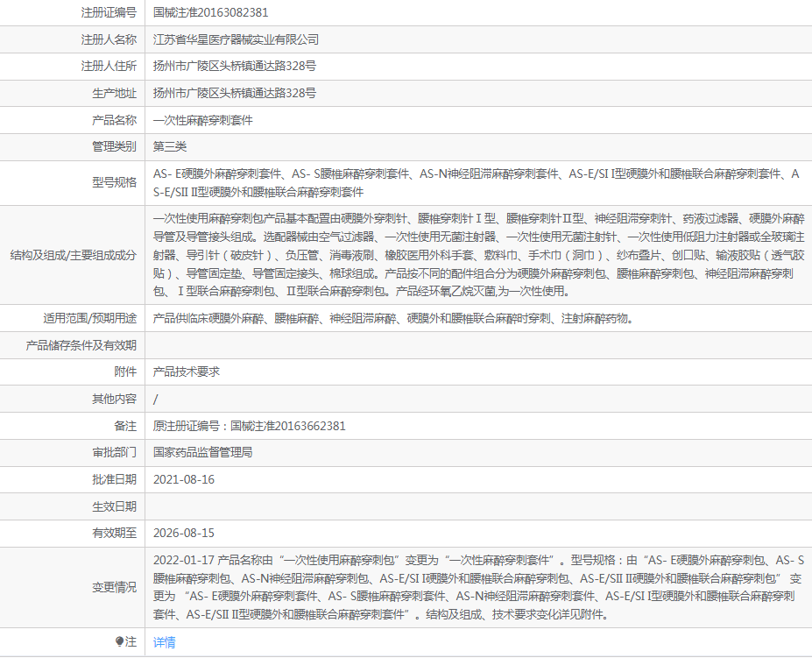Click the 有效期至 row label
Screen dimensions: 812x658
(115, 533)
